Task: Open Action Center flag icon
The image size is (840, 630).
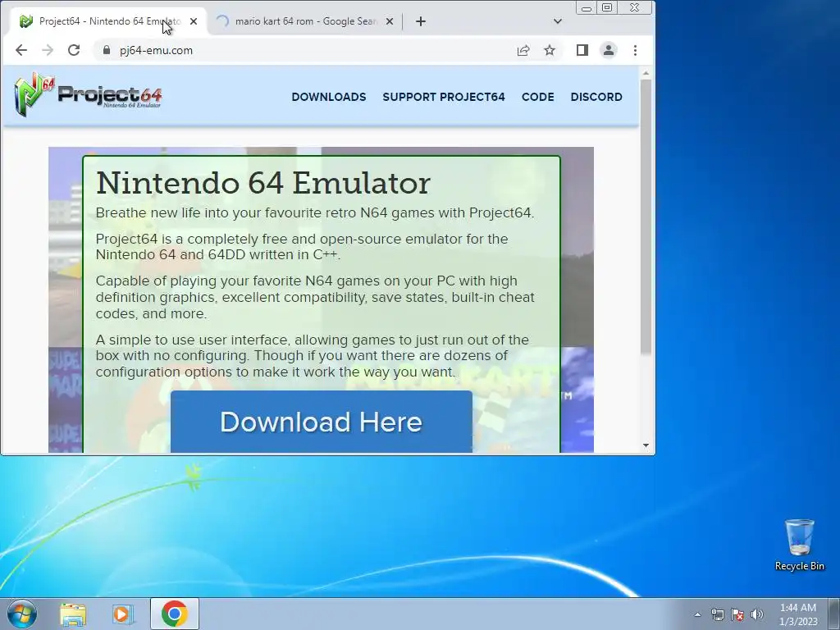Action: (x=737, y=614)
